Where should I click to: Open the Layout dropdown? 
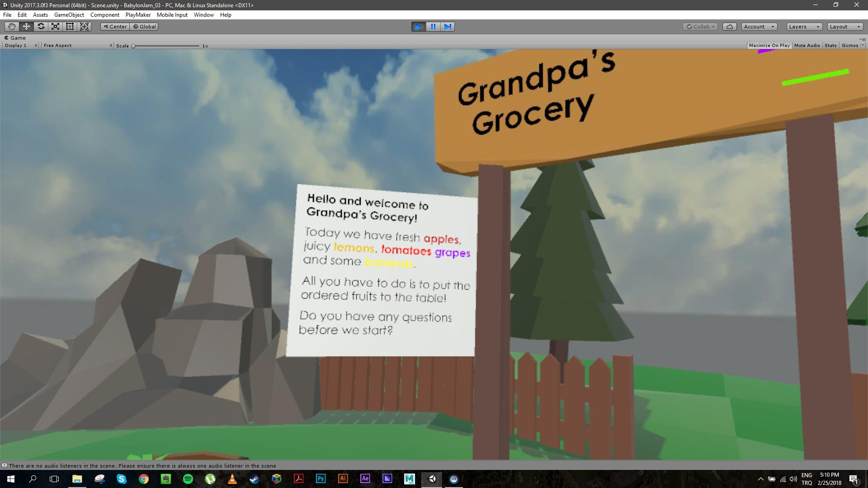pyautogui.click(x=845, y=27)
